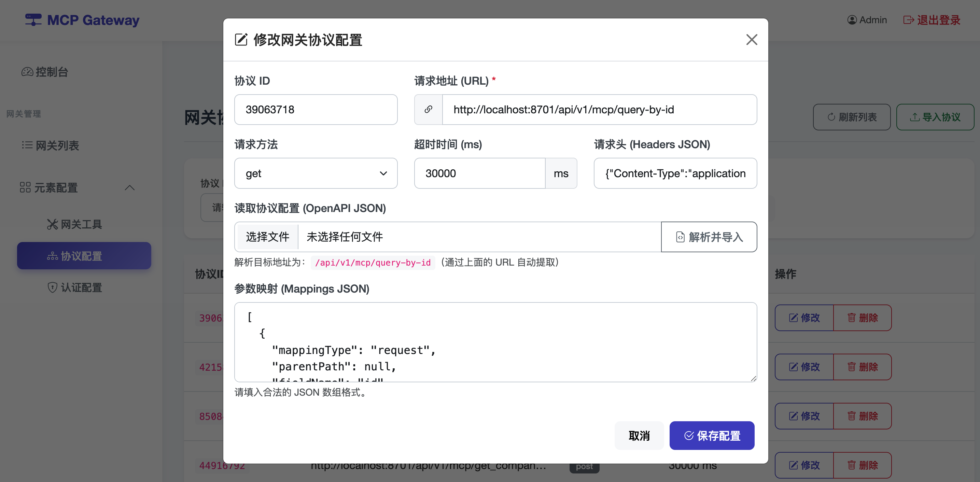
Task: Collapse the 元素配置 sidebar section
Action: tap(129, 187)
